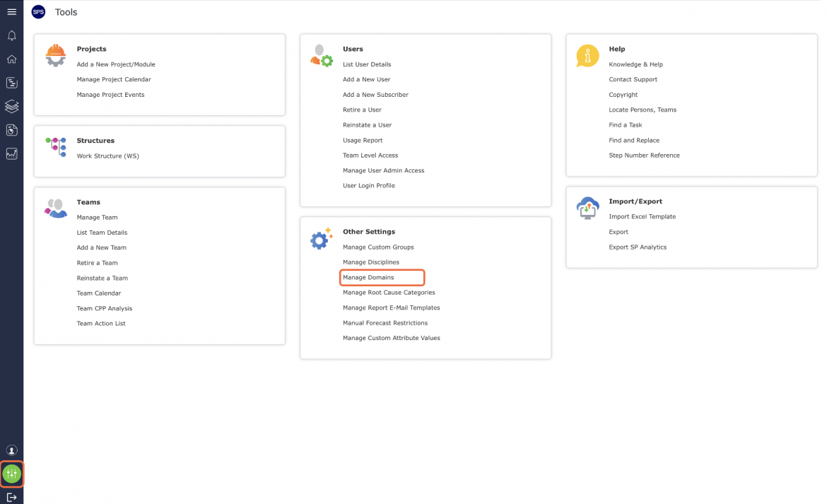This screenshot has height=504, width=827.
Task: Select Add a New Subscriber
Action: (375, 95)
